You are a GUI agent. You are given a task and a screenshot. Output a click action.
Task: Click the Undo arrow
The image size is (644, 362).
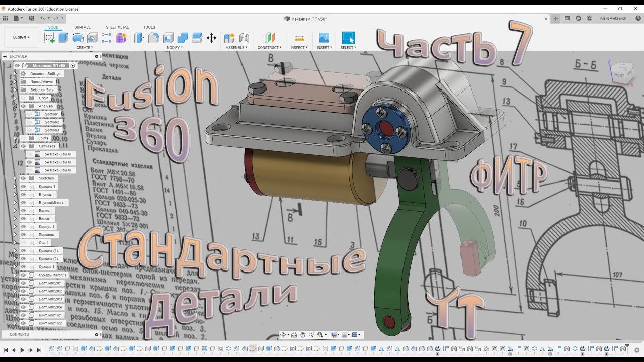(43, 18)
